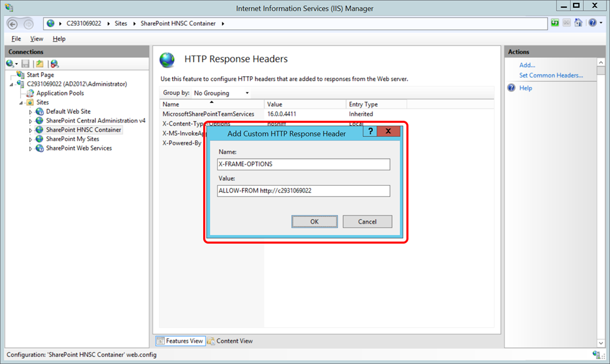The image size is (610, 364).
Task: Click the Home icon in the navigation toolbar
Action: click(x=578, y=23)
